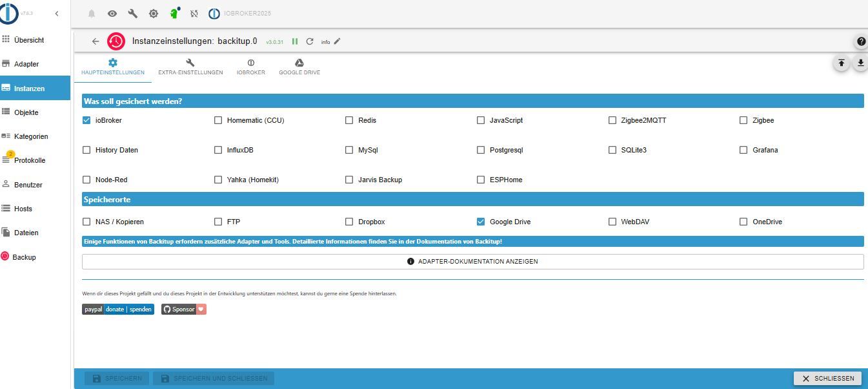Enable the Homematic (CCU) checkbox
Screen dimensions: 868x389
[x=218, y=120]
